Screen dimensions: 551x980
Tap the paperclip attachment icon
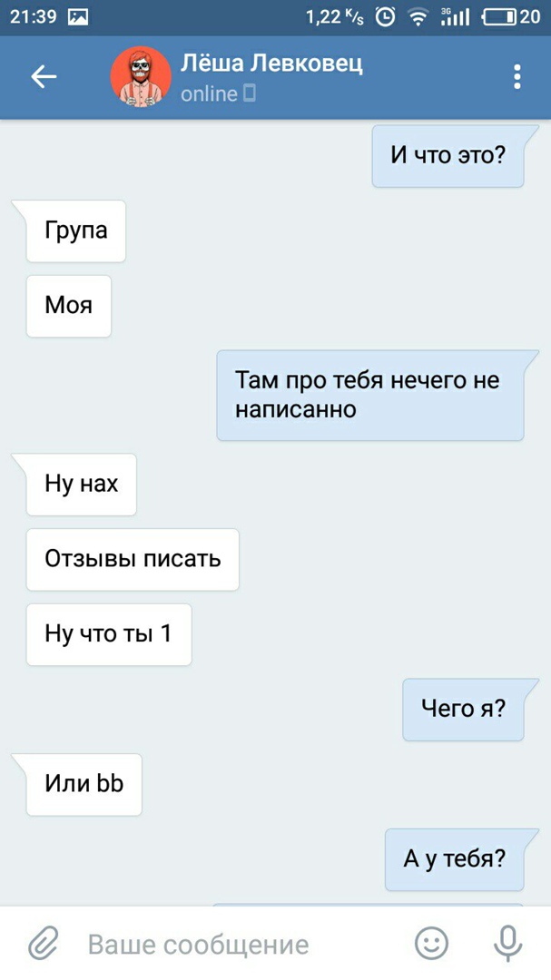pyautogui.click(x=44, y=943)
